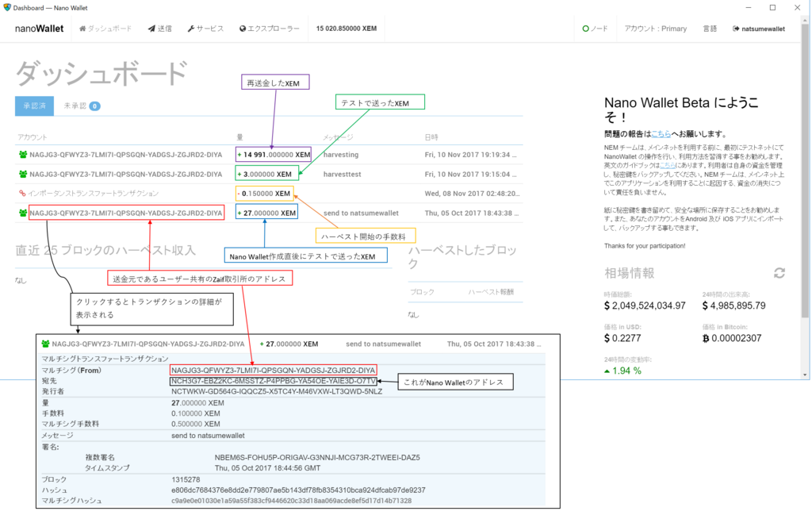This screenshot has width=812, height=515.
Task: Click the globe icon beside エクスプローラー
Action: tap(243, 29)
